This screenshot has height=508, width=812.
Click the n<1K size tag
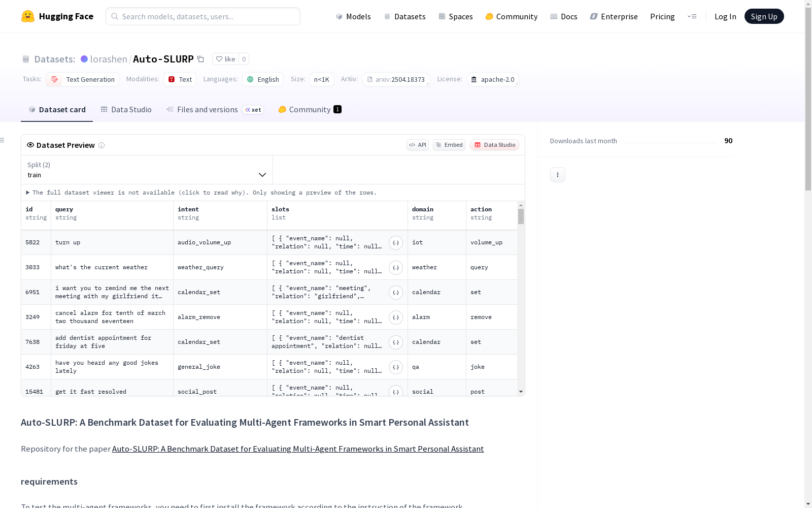[x=322, y=79]
